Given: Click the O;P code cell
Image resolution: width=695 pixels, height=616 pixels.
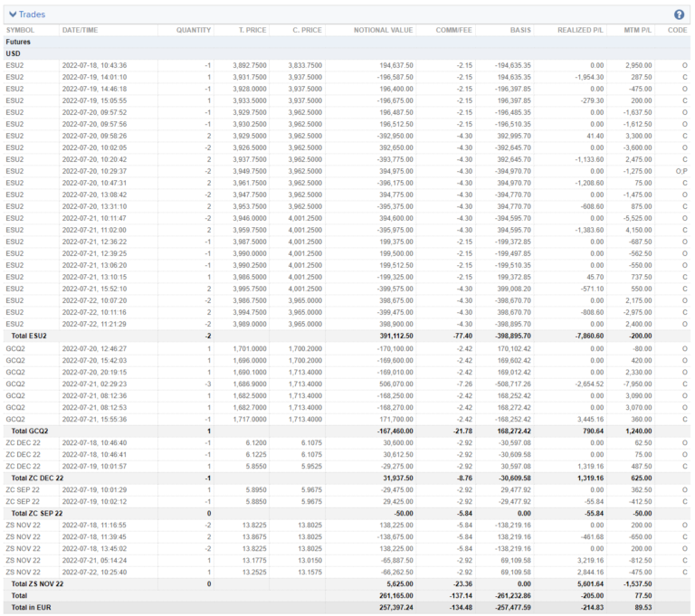Looking at the screenshot, I should click(683, 171).
